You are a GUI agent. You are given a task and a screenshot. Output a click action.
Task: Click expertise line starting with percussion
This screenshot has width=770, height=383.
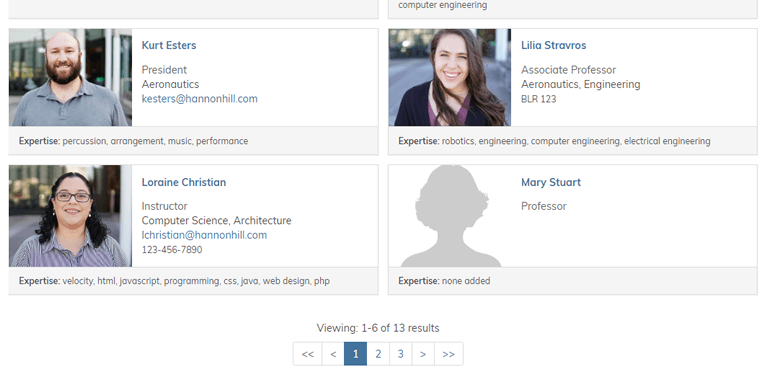point(134,141)
